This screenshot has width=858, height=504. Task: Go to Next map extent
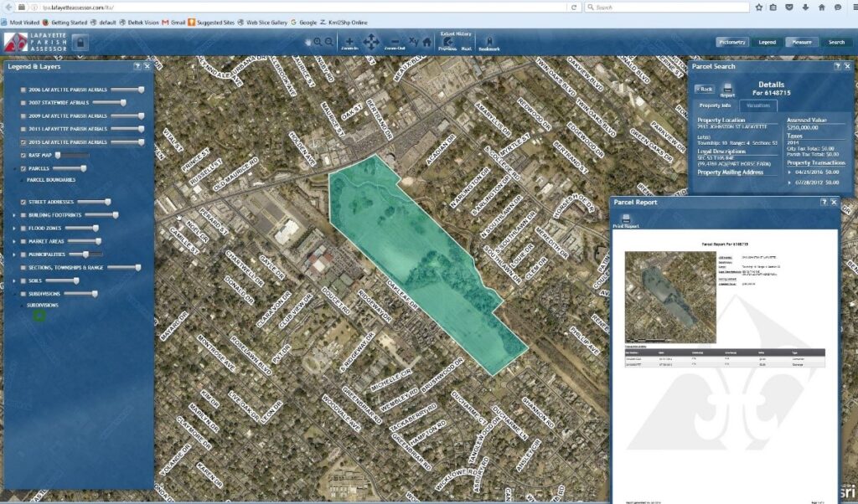pyautogui.click(x=466, y=48)
